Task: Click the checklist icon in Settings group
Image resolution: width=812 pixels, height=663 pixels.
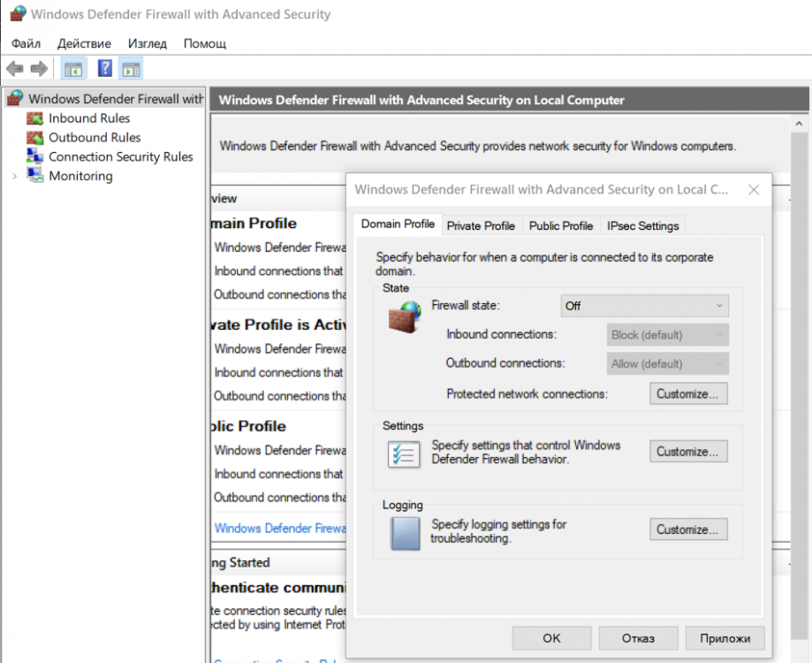Action: coord(404,454)
